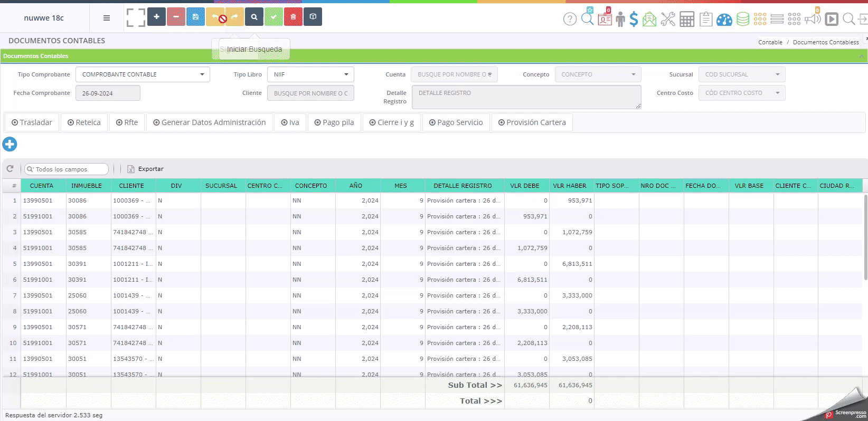This screenshot has width=868, height=421.
Task: Click the blue save disk icon
Action: [x=195, y=17]
